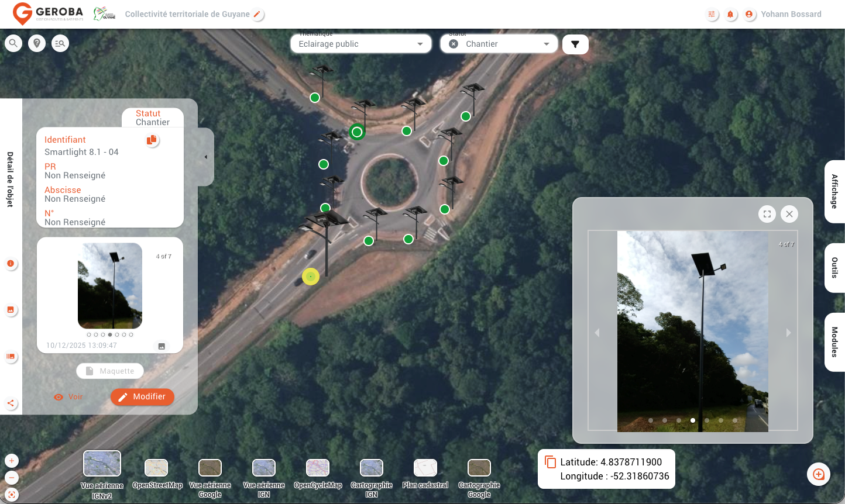The height and width of the screenshot is (504, 845).
Task: Open the Thématique Eclairage public dropdown
Action: point(420,44)
